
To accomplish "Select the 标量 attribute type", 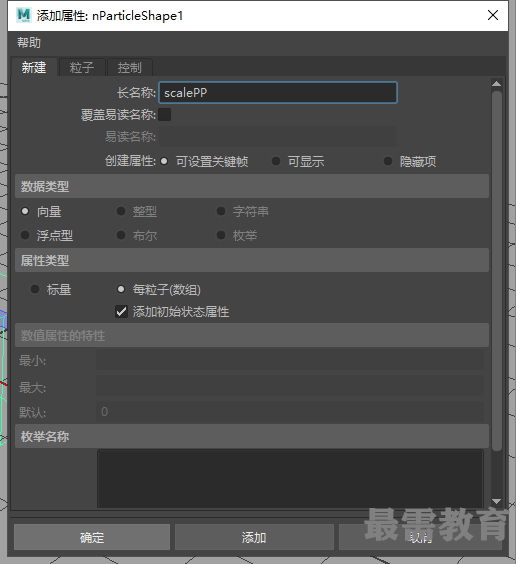I will click(x=35, y=289).
